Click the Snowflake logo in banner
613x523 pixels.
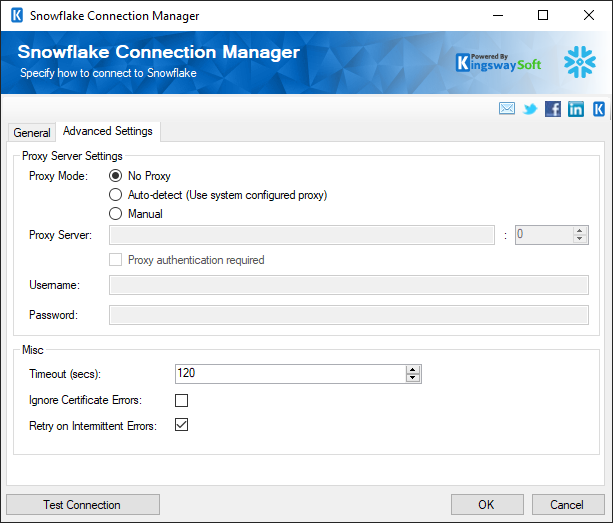tap(580, 62)
